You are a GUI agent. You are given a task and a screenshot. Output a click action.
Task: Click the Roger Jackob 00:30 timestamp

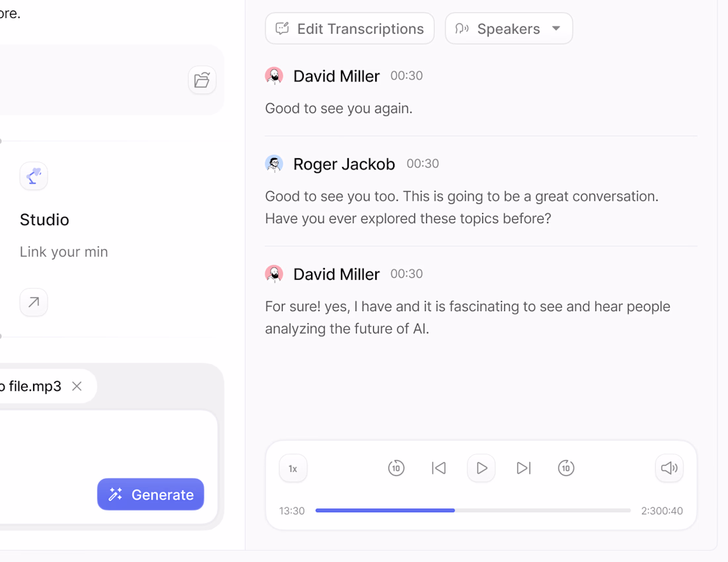coord(422,164)
